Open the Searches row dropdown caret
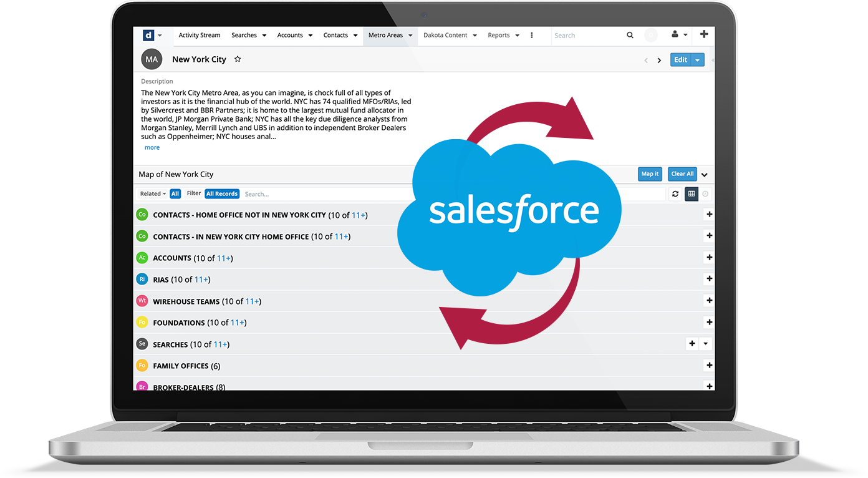Screen dimensions: 868x478 [705, 344]
